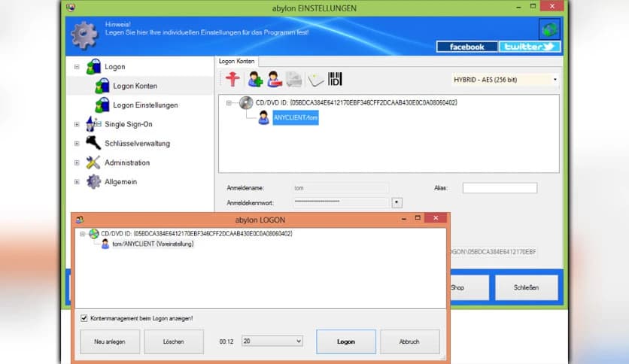Click the grayed-out documents toolbar icon

(294, 79)
